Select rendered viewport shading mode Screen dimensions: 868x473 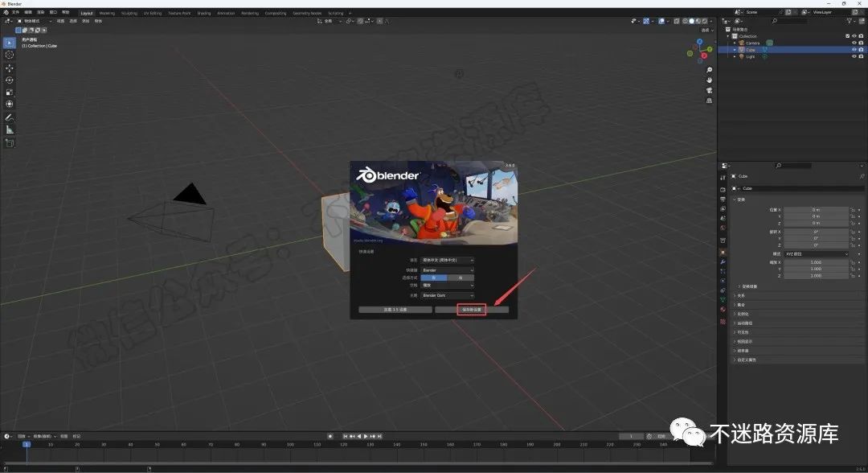(705, 21)
